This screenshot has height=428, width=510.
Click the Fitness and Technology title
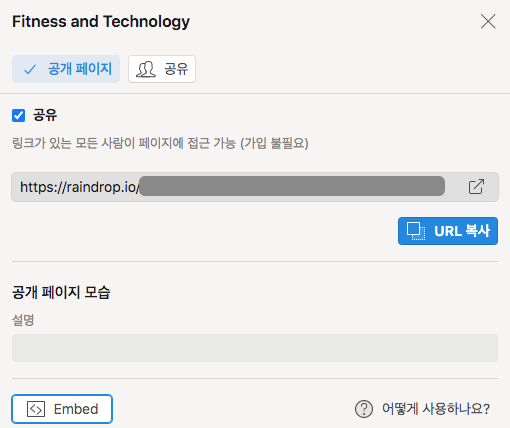coord(101,22)
